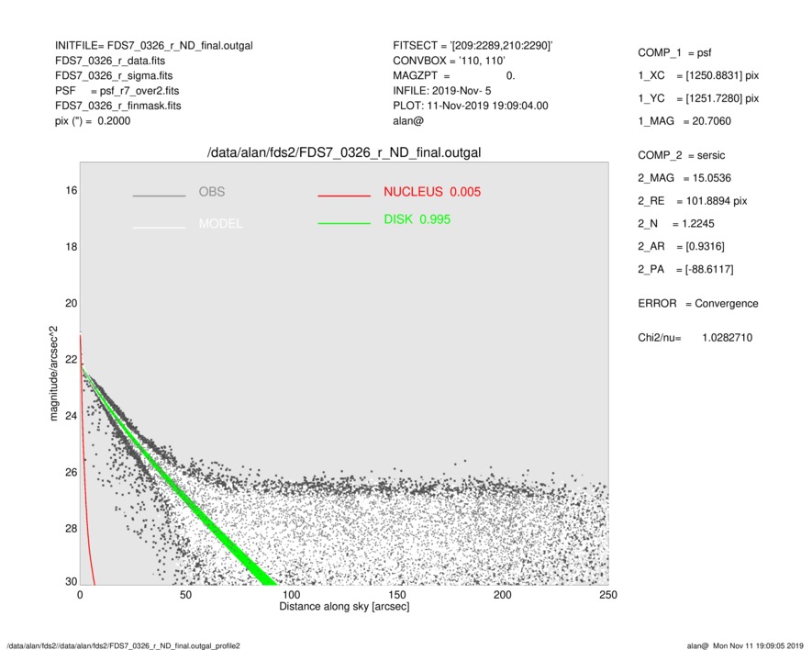This screenshot has width=812, height=650.
Task: Click the 1_XC = [1250.8831] pix value
Action: pos(698,75)
